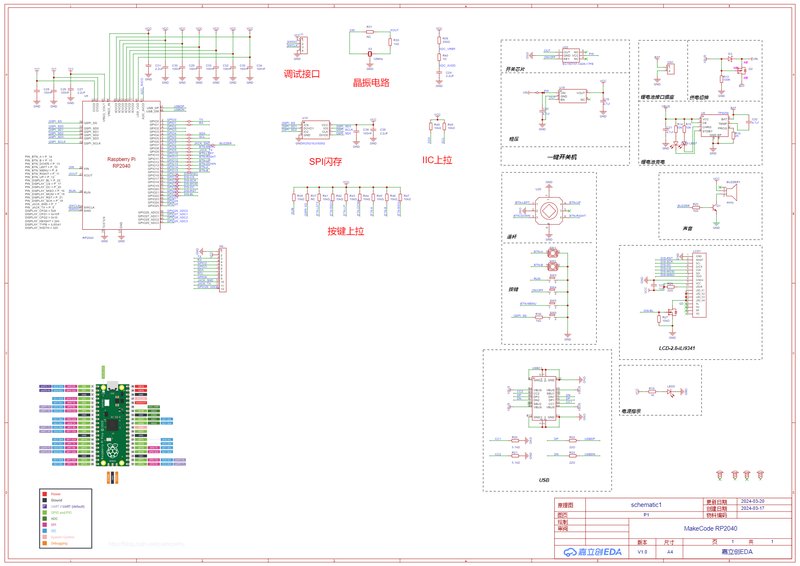The image size is (800, 566).
Task: Select the MakeCode RP2040 title cell
Action: [710, 529]
